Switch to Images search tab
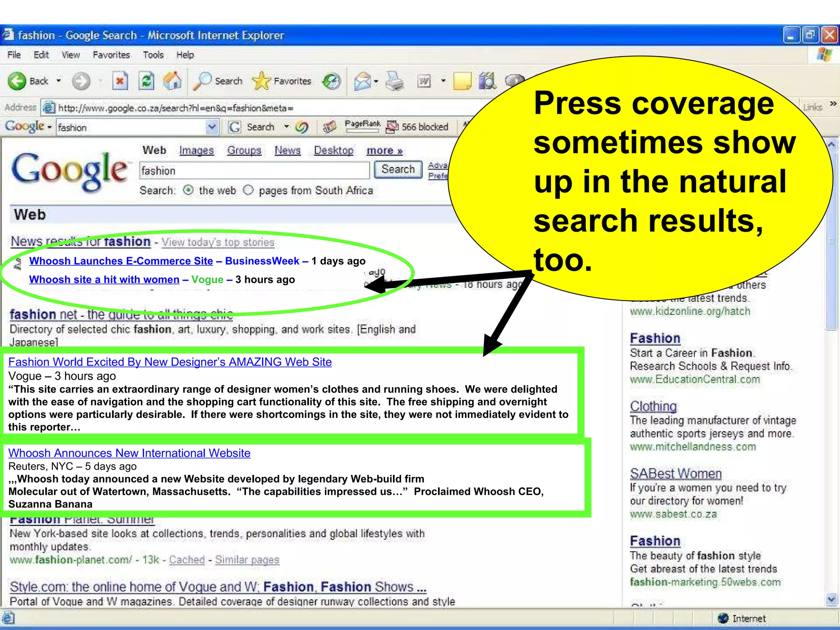 click(196, 151)
